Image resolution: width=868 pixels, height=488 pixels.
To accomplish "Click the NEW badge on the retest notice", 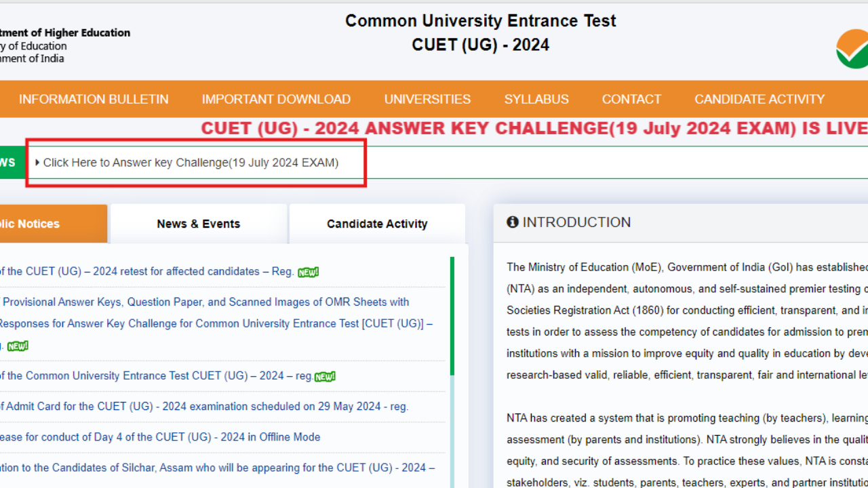I will pos(308,272).
